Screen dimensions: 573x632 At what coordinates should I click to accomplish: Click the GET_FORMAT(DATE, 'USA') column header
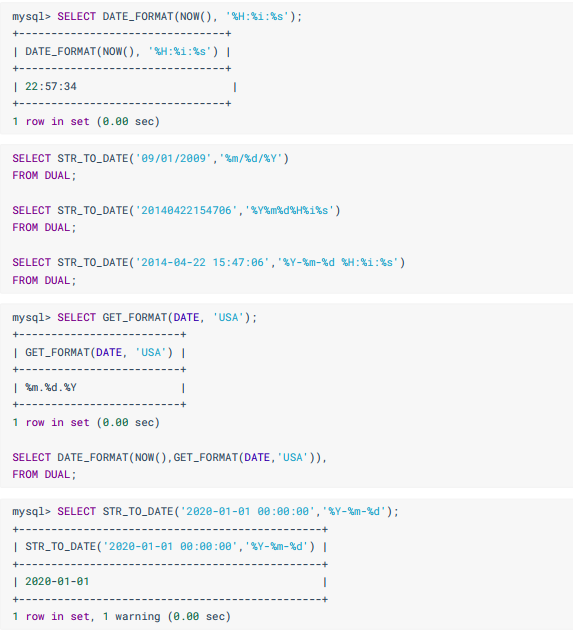(99, 353)
